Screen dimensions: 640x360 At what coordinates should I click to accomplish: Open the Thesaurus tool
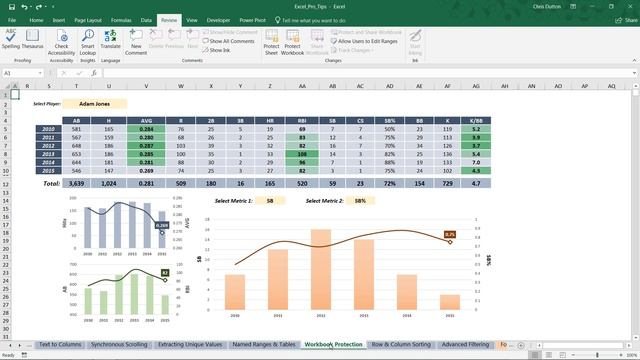pos(32,40)
